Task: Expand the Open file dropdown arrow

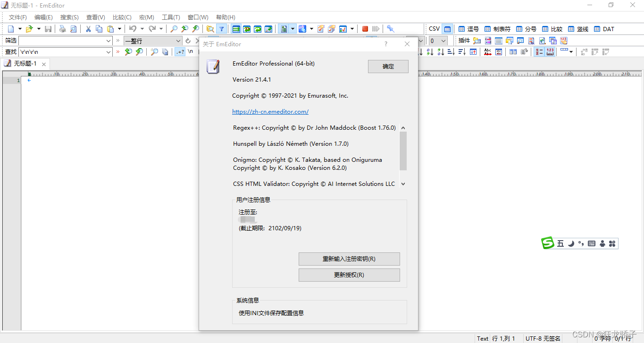Action: [x=39, y=29]
